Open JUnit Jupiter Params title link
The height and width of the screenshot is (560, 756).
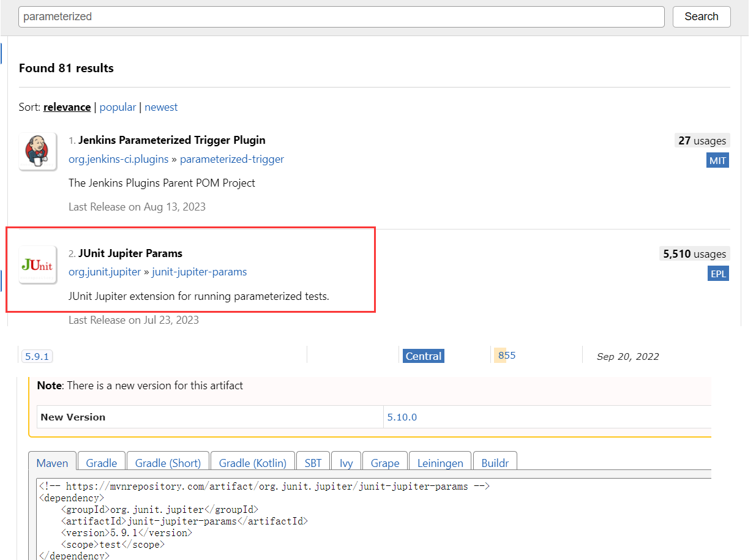pyautogui.click(x=130, y=253)
